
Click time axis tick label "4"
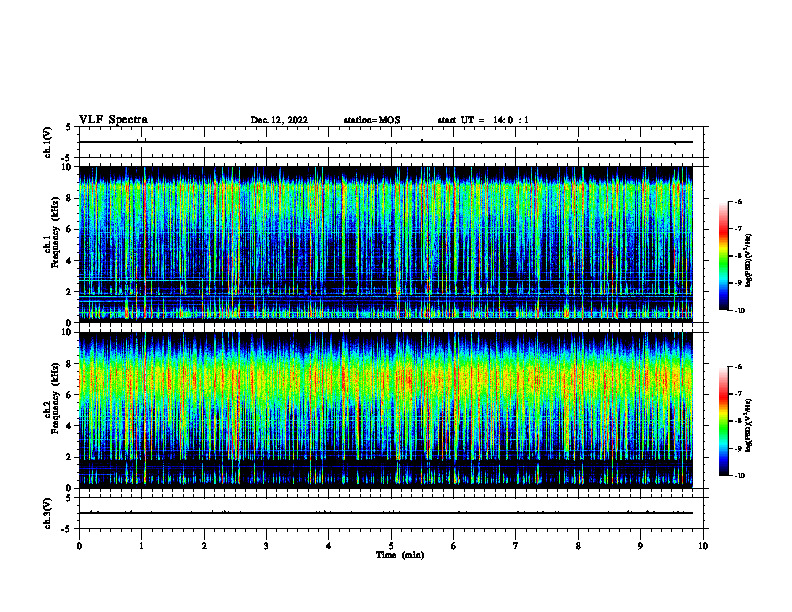click(329, 546)
